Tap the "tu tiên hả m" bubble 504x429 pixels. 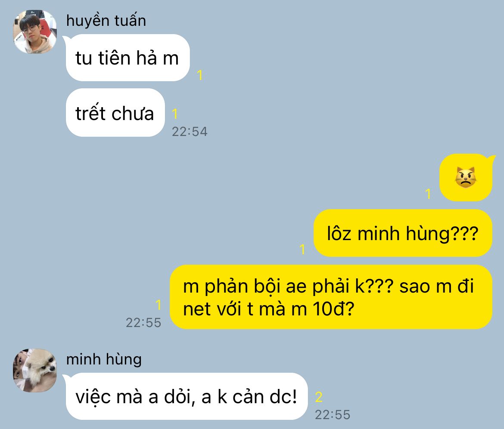point(128,58)
